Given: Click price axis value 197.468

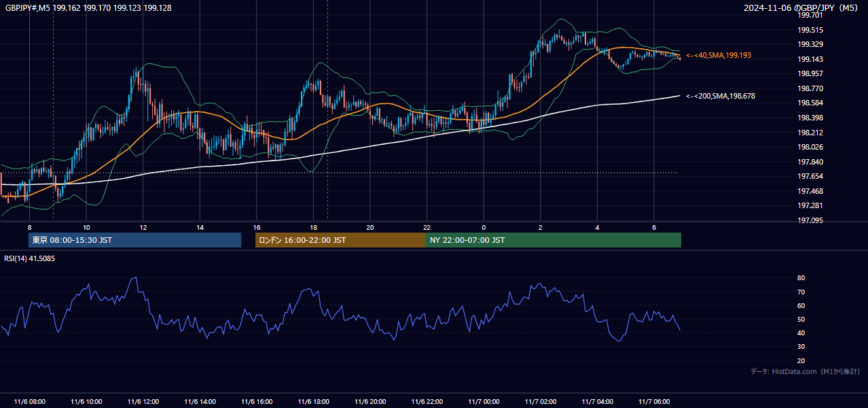Looking at the screenshot, I should pyautogui.click(x=810, y=191).
